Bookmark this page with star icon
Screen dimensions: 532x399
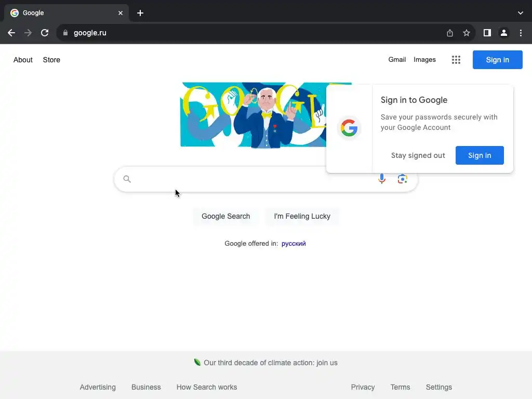point(467,33)
